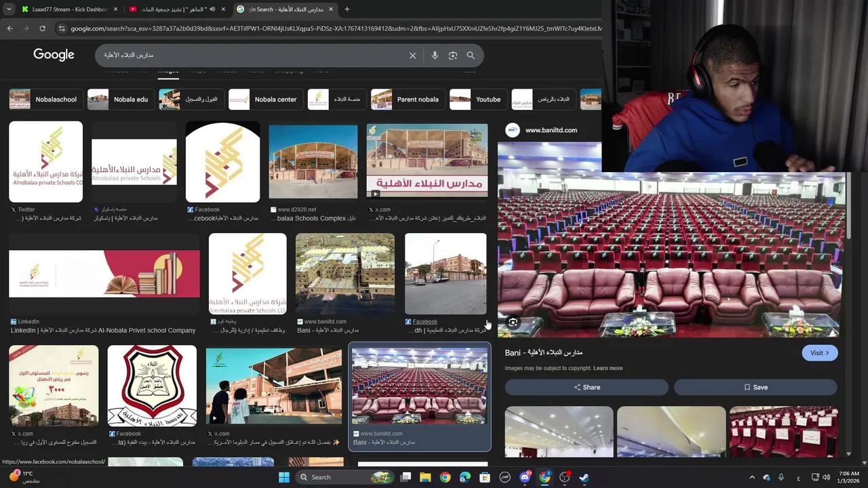Click the Google logo
Viewport: 868px width, 488px height.
coord(54,55)
